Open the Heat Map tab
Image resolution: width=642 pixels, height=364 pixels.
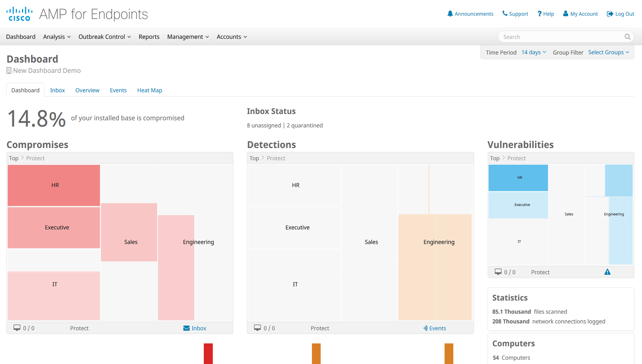150,90
